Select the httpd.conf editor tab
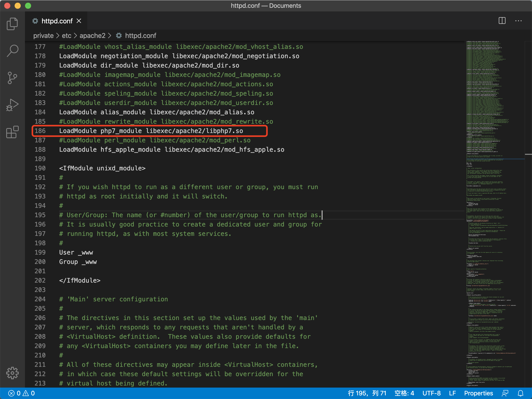 [56, 21]
